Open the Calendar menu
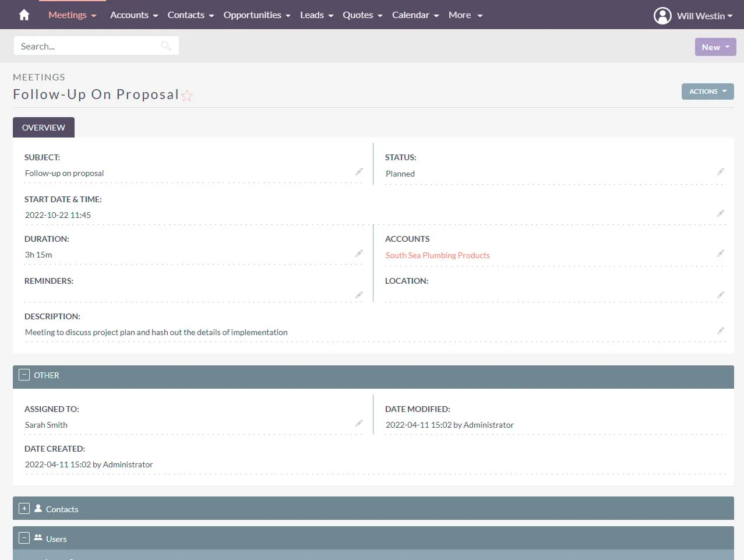Viewport: 744px width, 560px height. coord(415,15)
